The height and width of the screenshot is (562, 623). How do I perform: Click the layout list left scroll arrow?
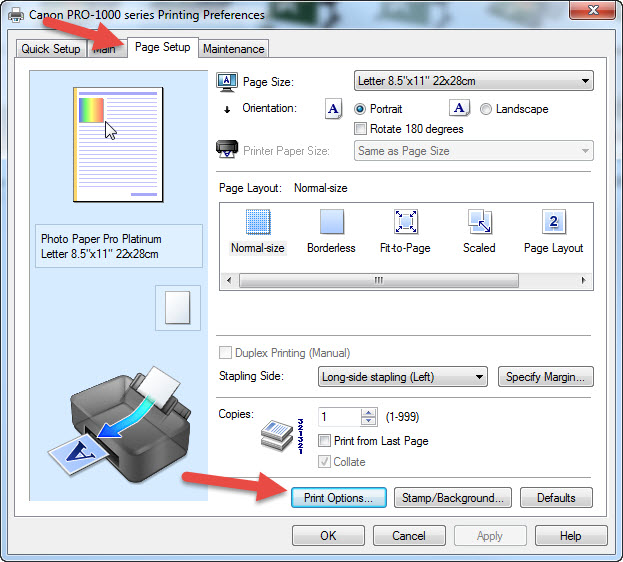click(229, 280)
